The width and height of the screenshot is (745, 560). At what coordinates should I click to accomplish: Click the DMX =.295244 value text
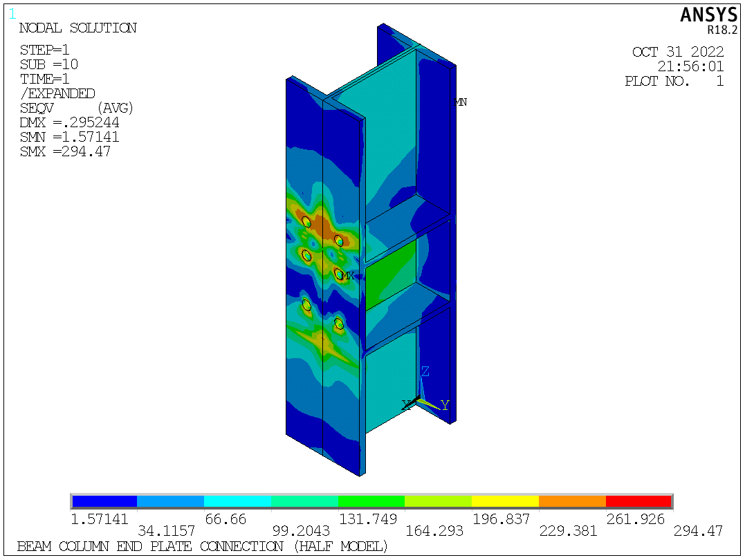69,122
